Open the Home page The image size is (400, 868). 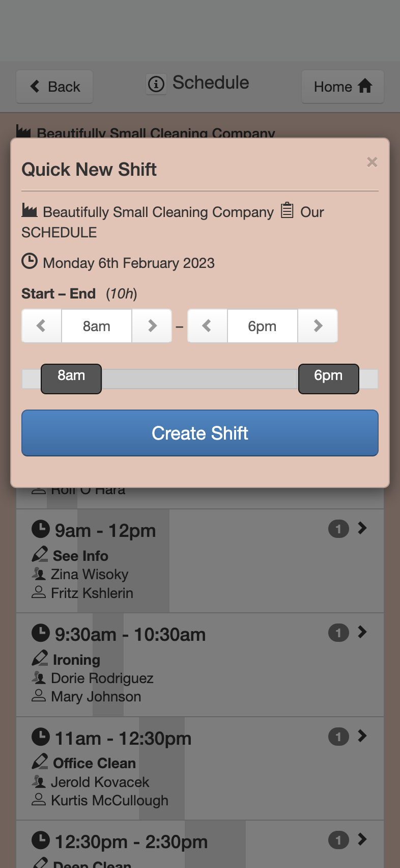[x=342, y=87]
